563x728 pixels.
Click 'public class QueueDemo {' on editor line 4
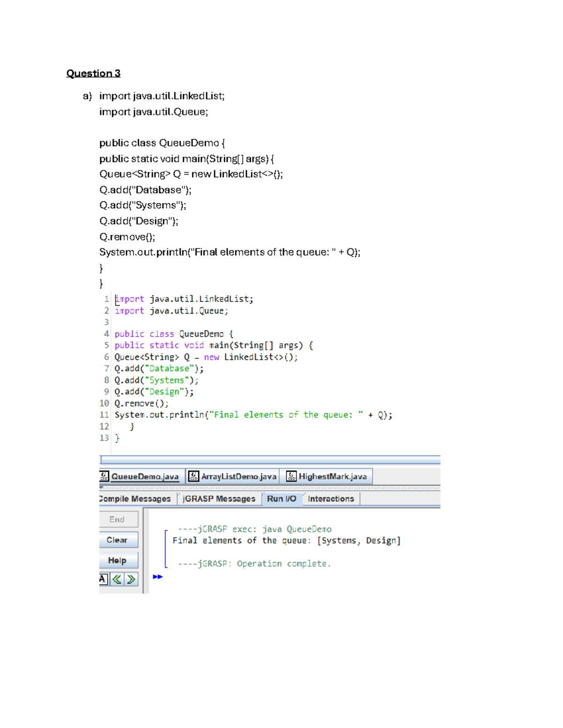174,334
